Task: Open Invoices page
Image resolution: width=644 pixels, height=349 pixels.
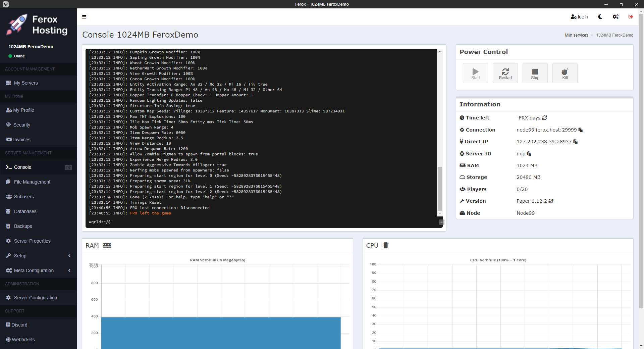Action: (x=39, y=140)
